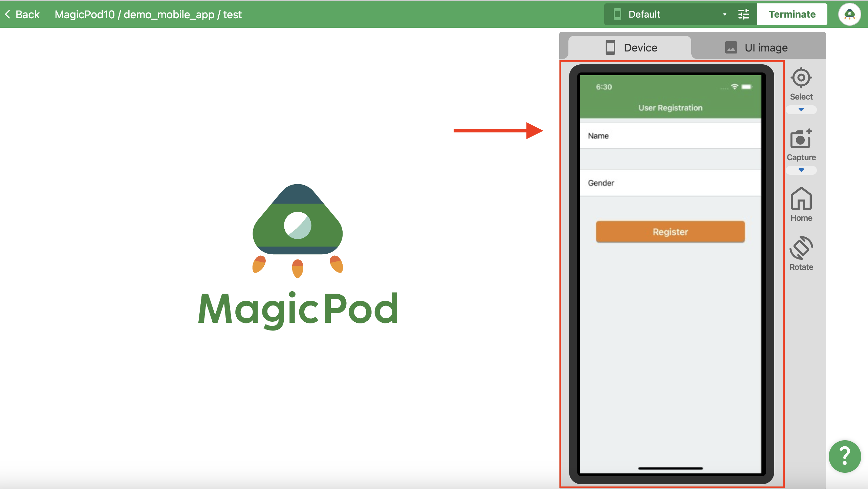The image size is (868, 489).
Task: Expand the Capture options arrow
Action: 801,170
